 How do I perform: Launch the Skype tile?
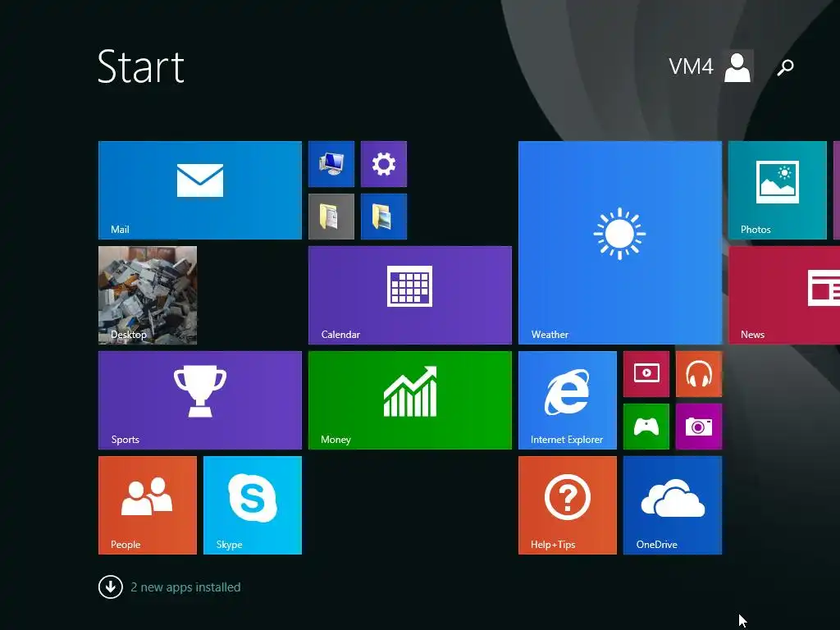253,505
